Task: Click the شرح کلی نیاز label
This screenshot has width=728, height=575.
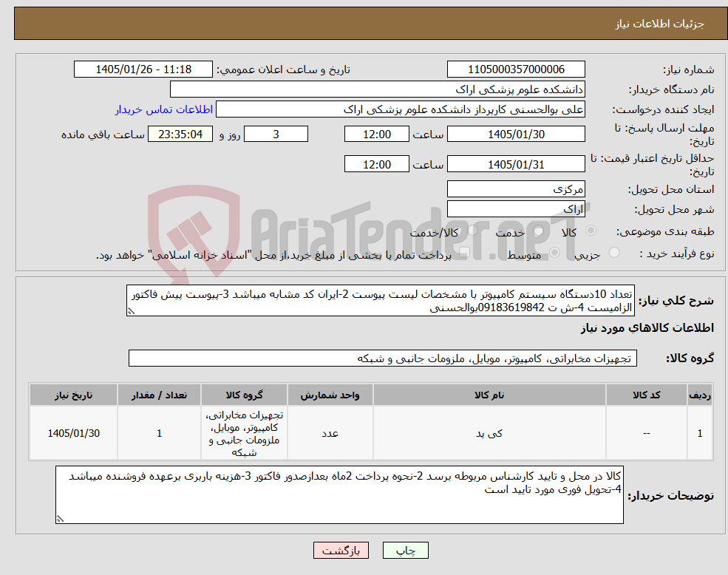Action: pyautogui.click(x=676, y=301)
